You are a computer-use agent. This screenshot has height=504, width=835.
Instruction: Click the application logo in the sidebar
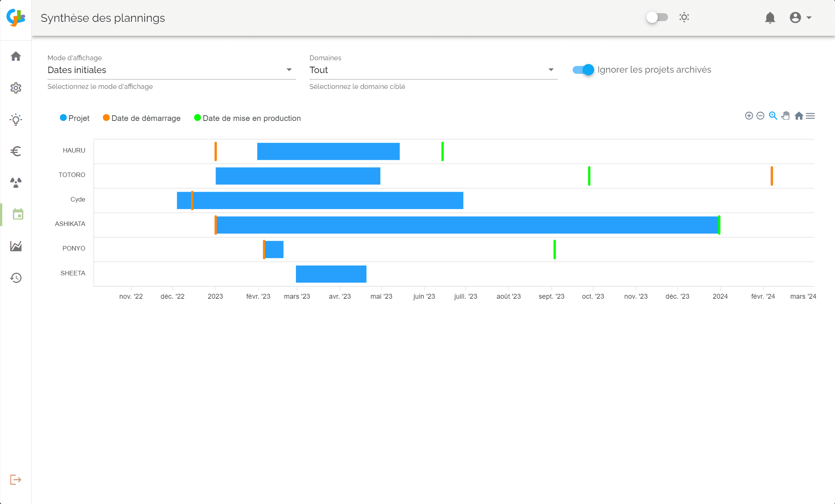[x=16, y=18]
